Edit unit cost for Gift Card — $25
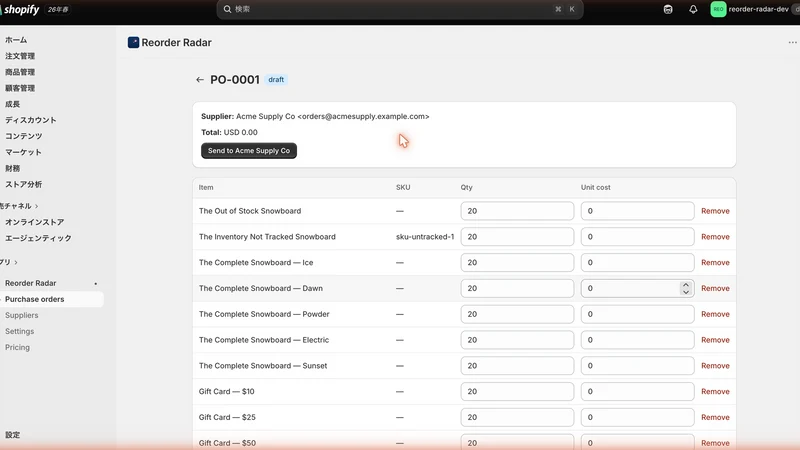Viewport: 800px width, 450px height. [637, 417]
